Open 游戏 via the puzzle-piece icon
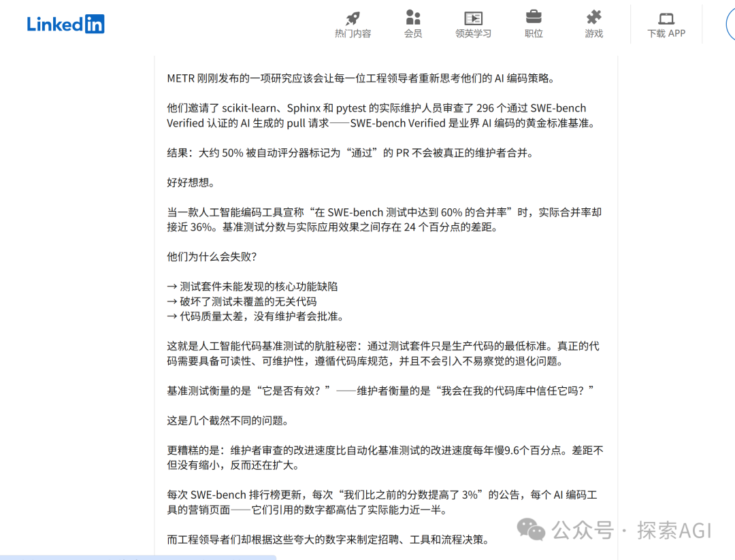The image size is (735, 560). pos(593,18)
